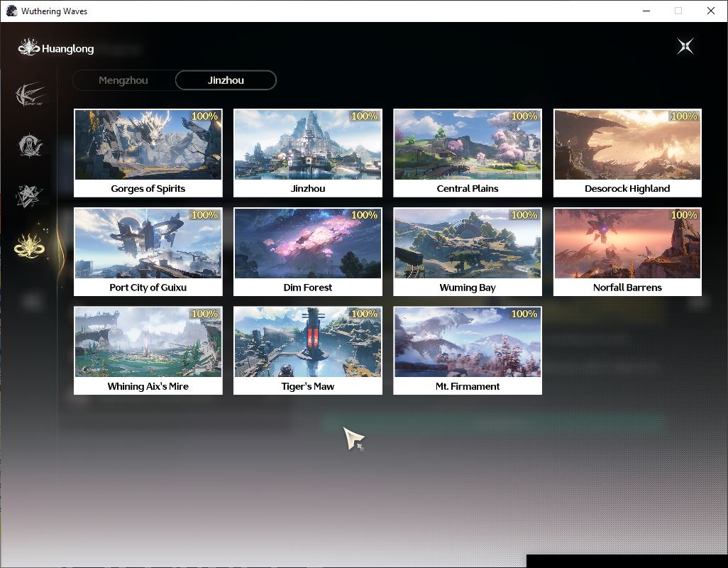Select the golden Huanglong sidebar emblem
This screenshot has height=568, width=728.
pyautogui.click(x=29, y=246)
